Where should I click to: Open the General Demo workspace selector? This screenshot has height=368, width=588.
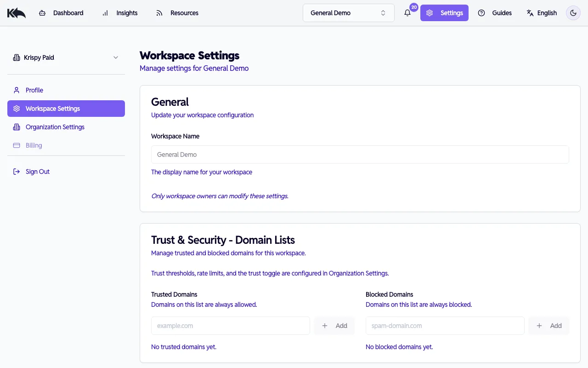348,13
